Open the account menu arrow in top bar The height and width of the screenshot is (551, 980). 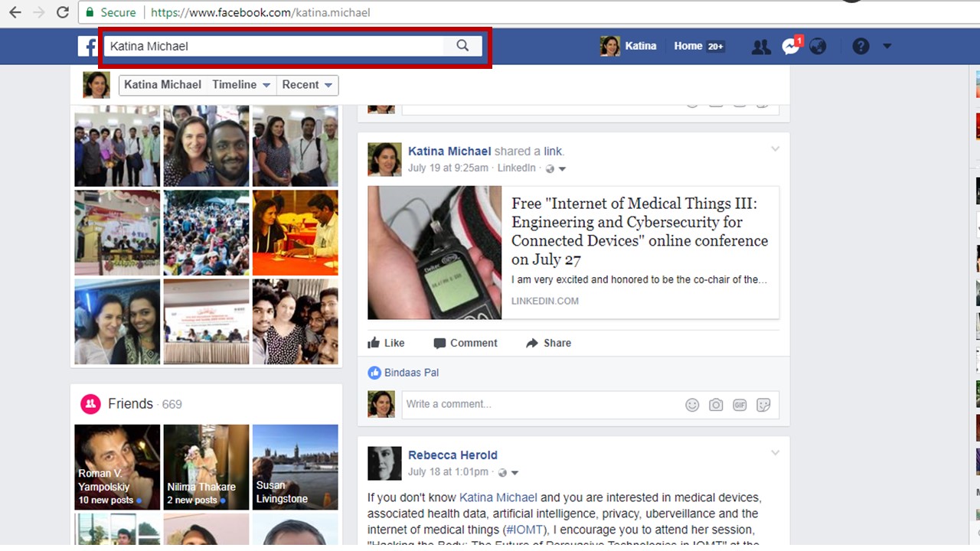tap(887, 47)
